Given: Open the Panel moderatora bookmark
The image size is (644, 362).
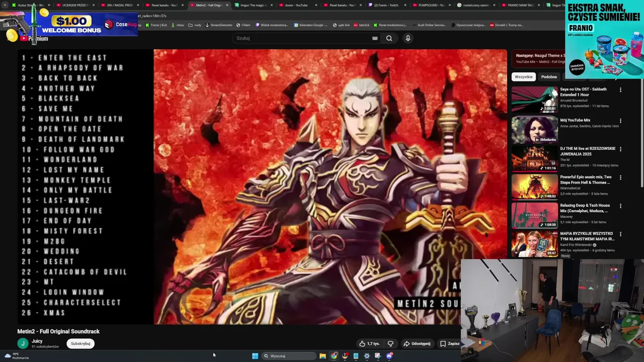Looking at the screenshot, I should (390, 25).
